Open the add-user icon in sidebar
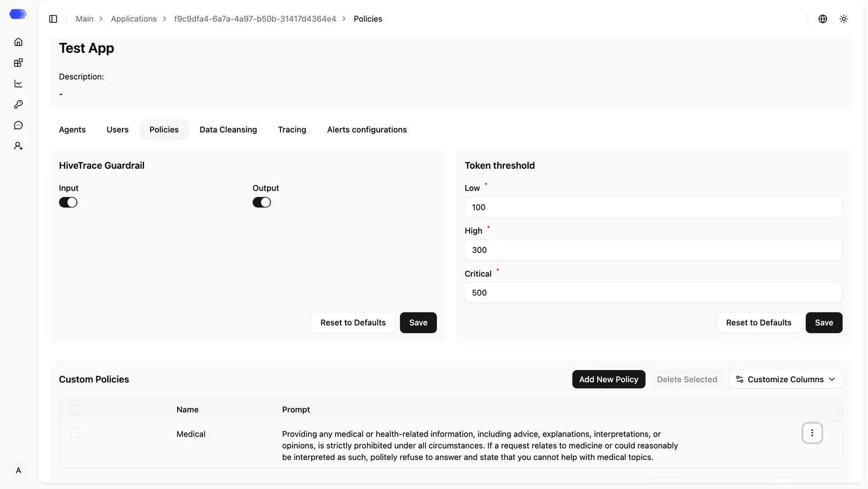This screenshot has height=489, width=868. [18, 146]
